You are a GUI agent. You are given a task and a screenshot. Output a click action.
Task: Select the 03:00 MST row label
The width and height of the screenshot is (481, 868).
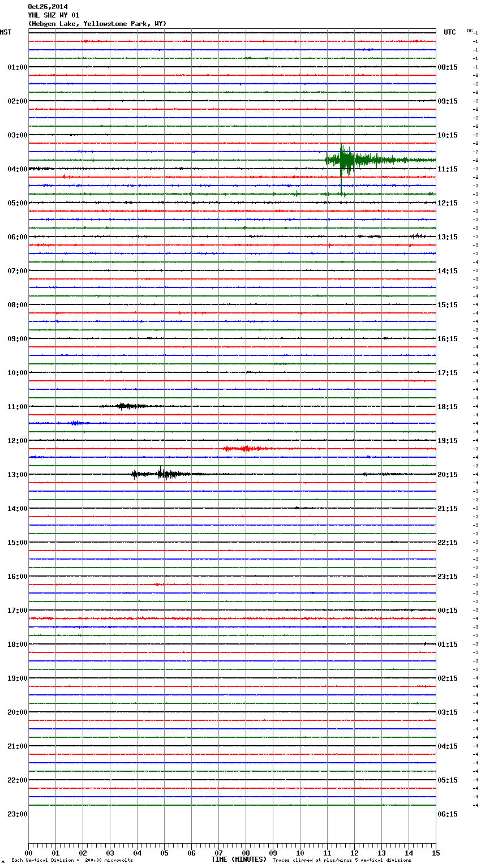pyautogui.click(x=18, y=135)
